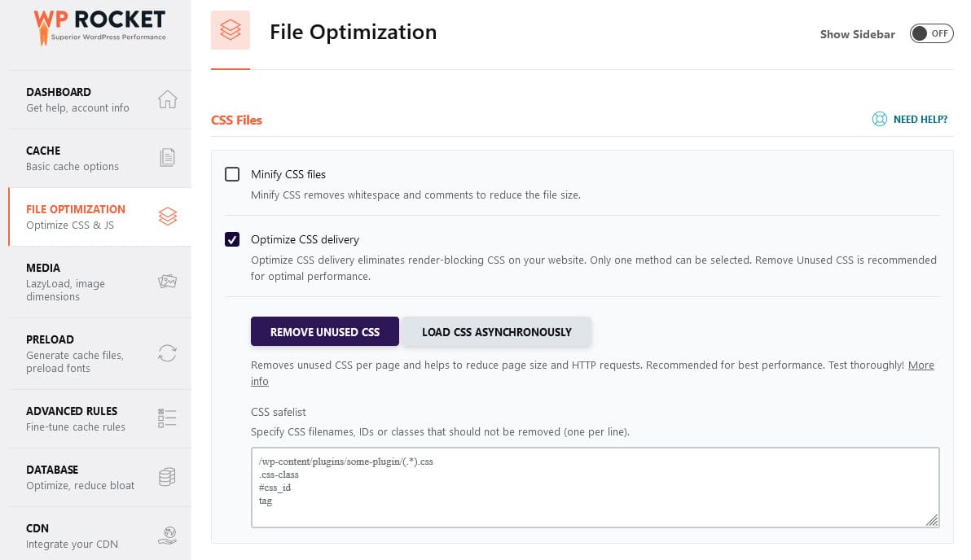Select the Remove Unused CSS button
Viewport: 971px width, 560px height.
point(325,332)
